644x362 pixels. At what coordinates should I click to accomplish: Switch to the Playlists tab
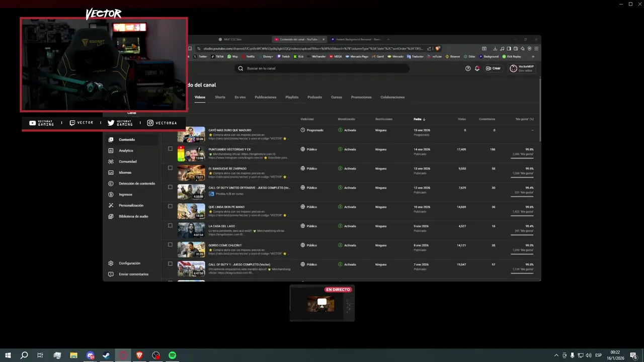pyautogui.click(x=292, y=97)
